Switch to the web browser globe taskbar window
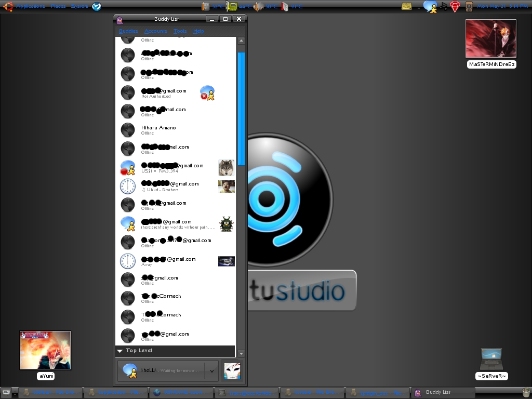 click(x=181, y=393)
